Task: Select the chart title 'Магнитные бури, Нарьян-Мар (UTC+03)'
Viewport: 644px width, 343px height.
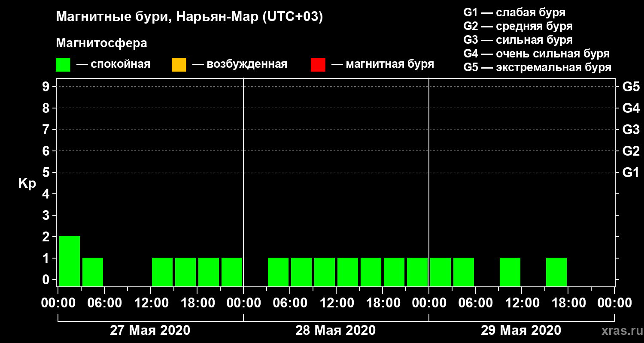Action: (x=189, y=18)
